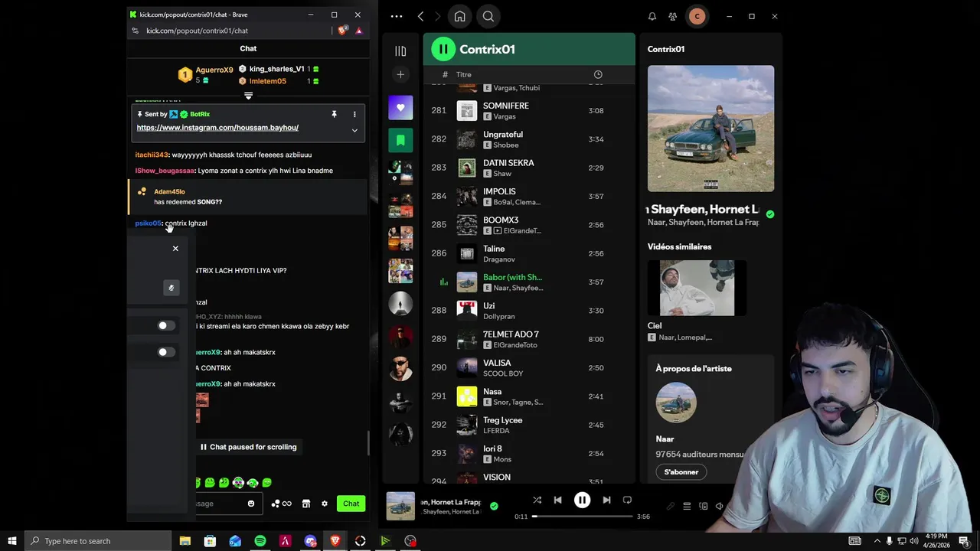Open Spotify friends activity icon
Screen dimensions: 980x551
(x=672, y=16)
